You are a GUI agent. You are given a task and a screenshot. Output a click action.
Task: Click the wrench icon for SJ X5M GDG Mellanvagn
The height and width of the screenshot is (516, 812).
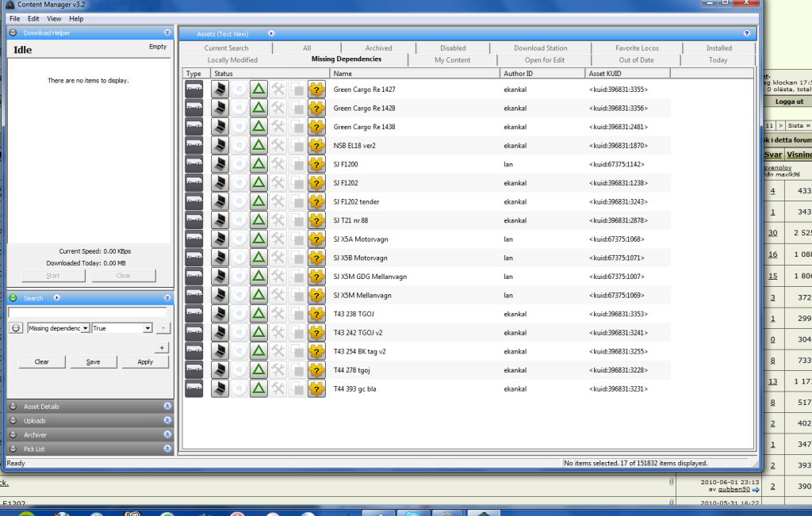(x=278, y=277)
